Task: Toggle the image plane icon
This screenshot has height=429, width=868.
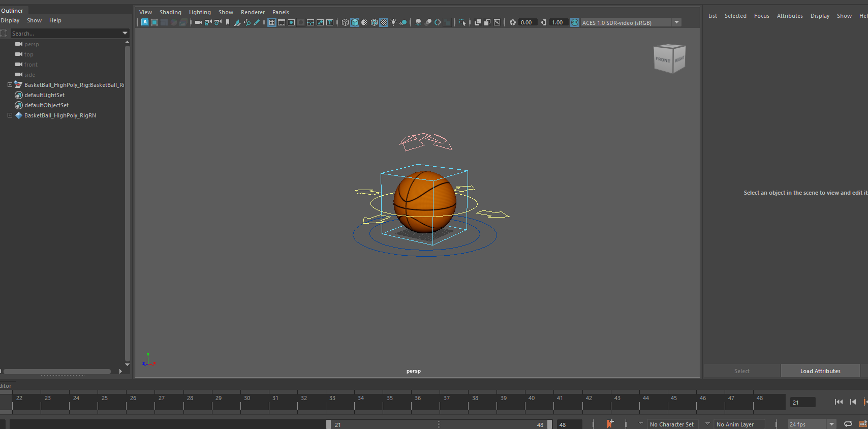Action: 237,22
